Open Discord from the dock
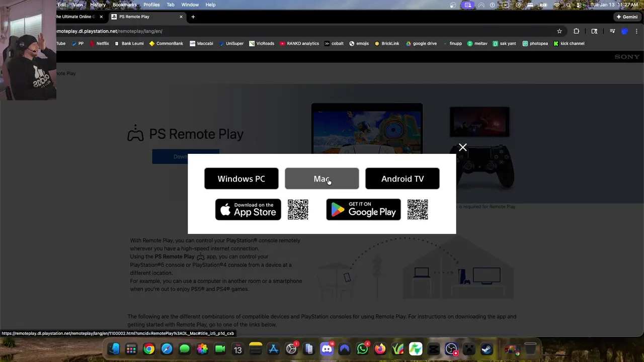 tap(327, 349)
